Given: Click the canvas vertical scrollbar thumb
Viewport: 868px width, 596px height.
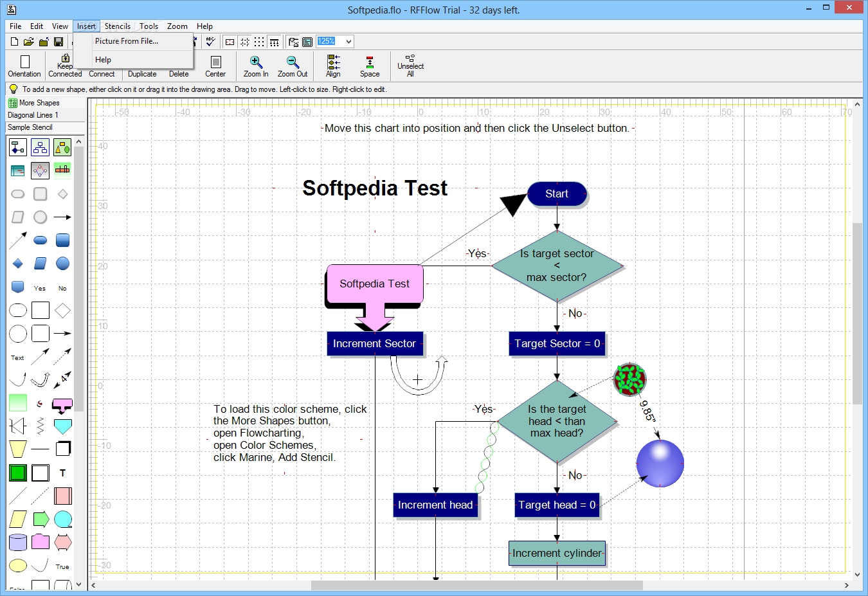Looking at the screenshot, I should (857, 313).
